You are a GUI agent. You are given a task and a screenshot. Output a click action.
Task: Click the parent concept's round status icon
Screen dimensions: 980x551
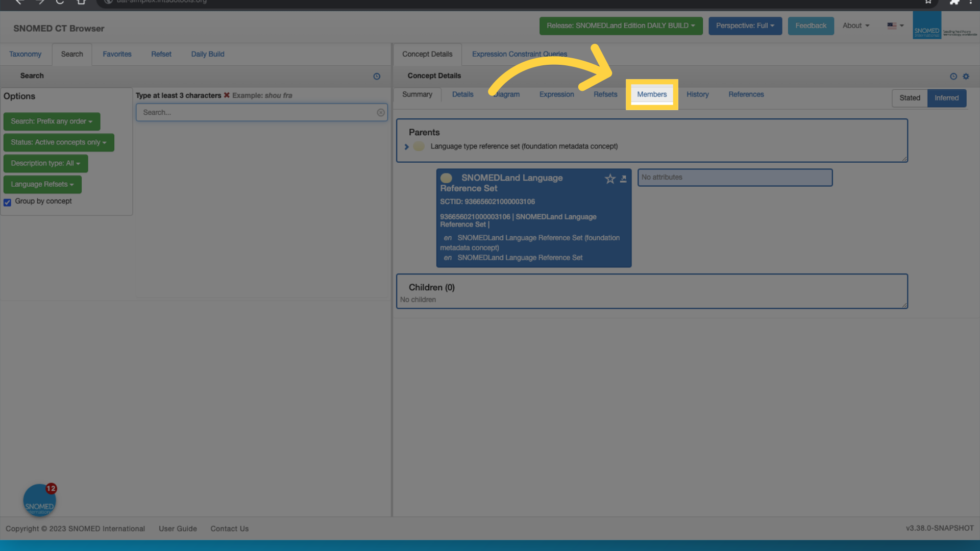(419, 146)
